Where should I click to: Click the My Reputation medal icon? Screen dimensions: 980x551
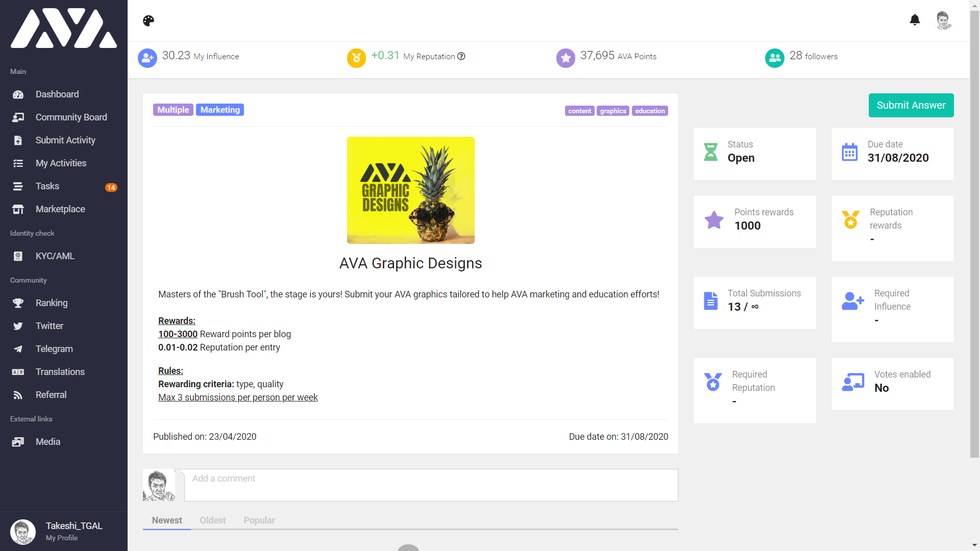356,58
